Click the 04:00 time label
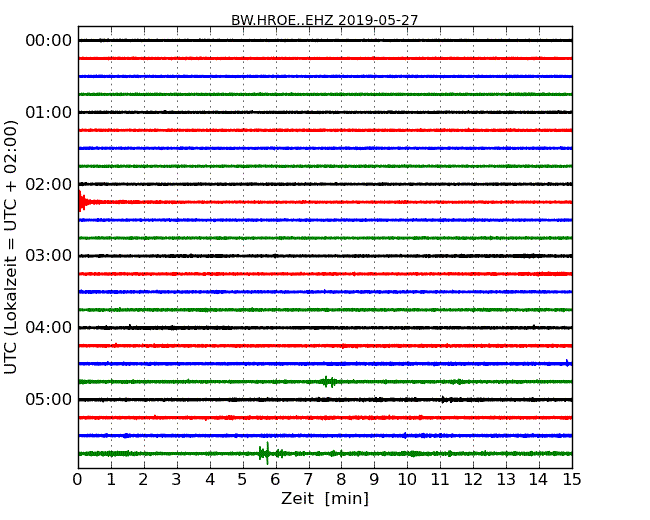This screenshot has width=650, height=520. pos(49,328)
